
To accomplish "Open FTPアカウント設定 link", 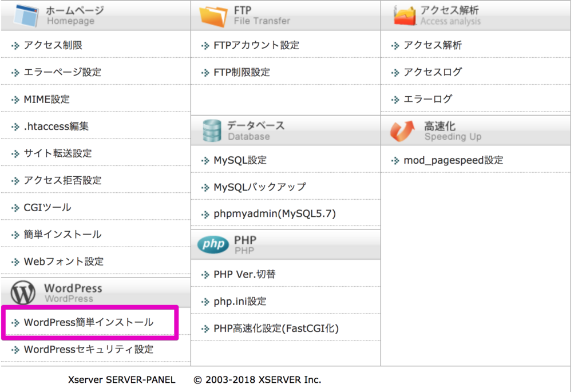I will [256, 45].
